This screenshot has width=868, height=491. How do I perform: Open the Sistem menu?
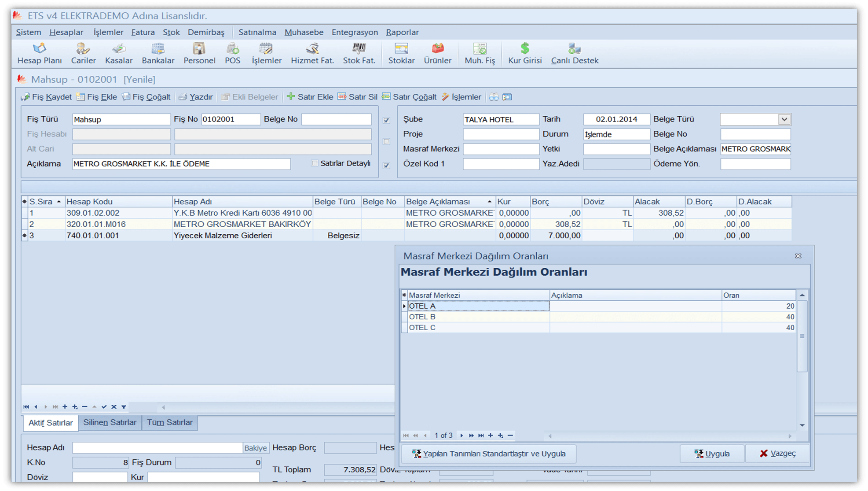coord(29,32)
